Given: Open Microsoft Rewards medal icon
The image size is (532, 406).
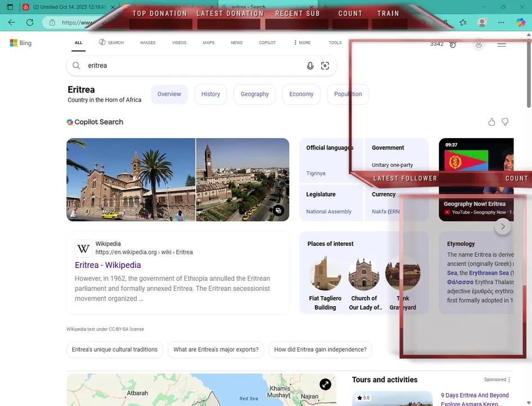Looking at the screenshot, I should [453, 44].
